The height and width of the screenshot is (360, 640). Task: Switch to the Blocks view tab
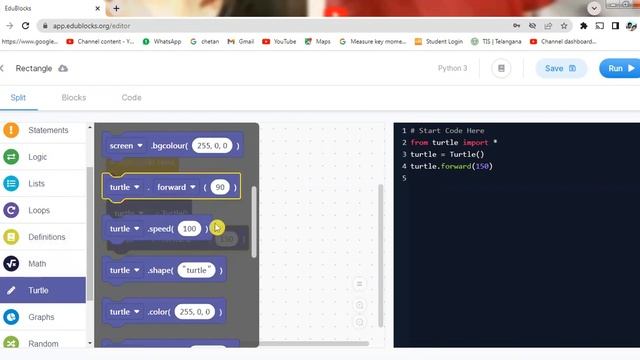pyautogui.click(x=74, y=98)
